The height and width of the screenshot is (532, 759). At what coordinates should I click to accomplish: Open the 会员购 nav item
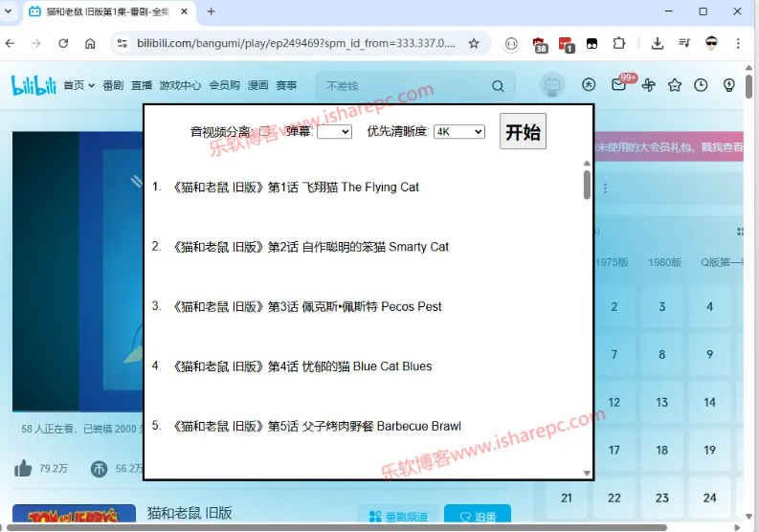point(224,86)
